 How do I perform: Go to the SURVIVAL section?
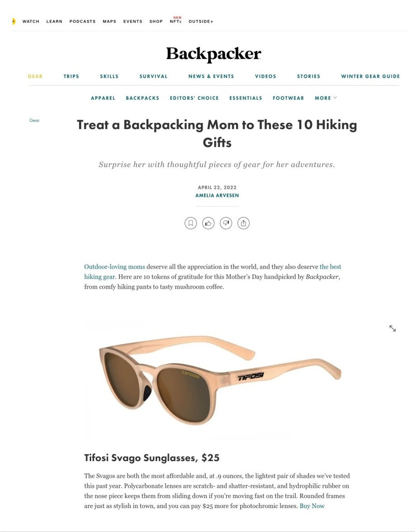pyautogui.click(x=154, y=76)
